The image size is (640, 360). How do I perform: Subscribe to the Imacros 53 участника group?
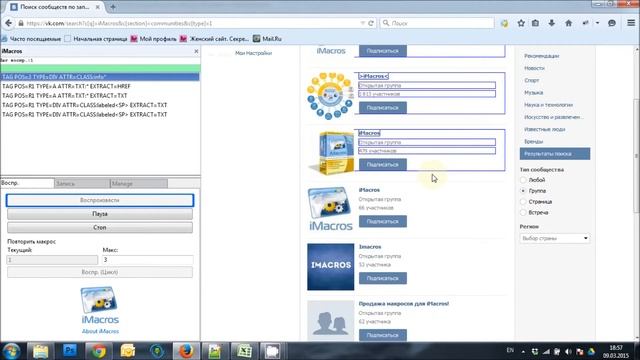point(383,278)
